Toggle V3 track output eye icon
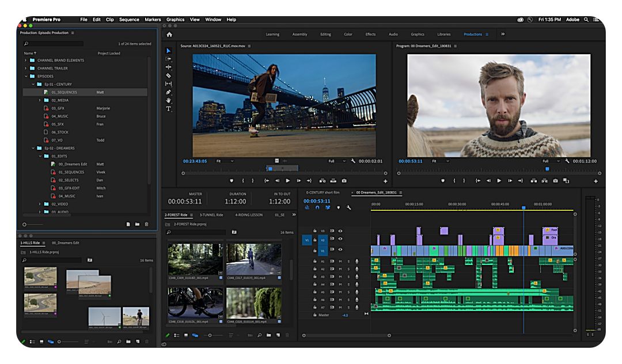The image size is (622, 364). pos(340,231)
